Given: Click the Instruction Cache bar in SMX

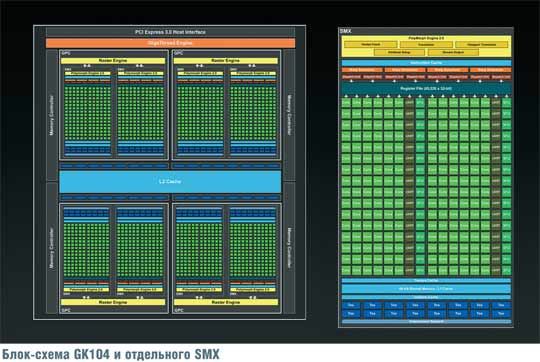Looking at the screenshot, I should (x=426, y=63).
